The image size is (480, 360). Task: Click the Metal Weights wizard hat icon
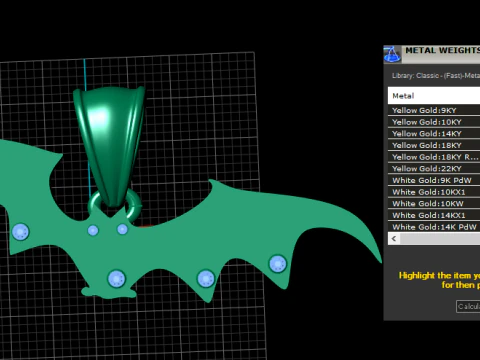click(x=392, y=54)
